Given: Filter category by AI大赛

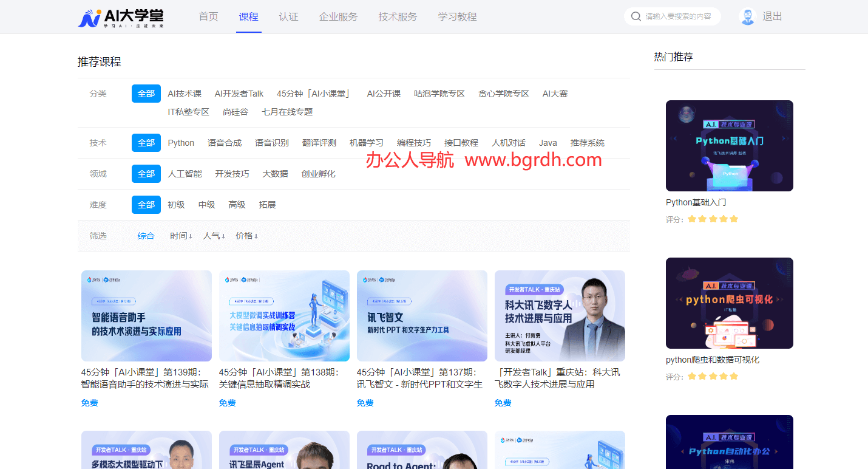Looking at the screenshot, I should (555, 94).
